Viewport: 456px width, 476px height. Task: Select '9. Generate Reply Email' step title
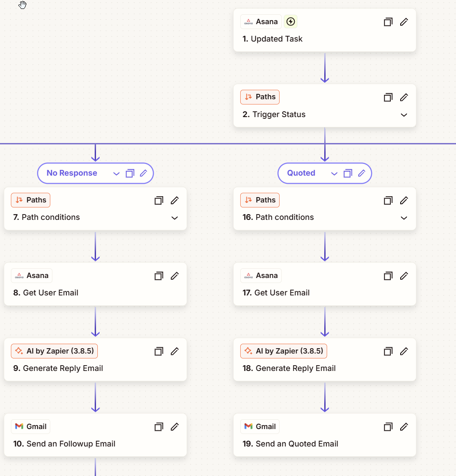pyautogui.click(x=58, y=369)
